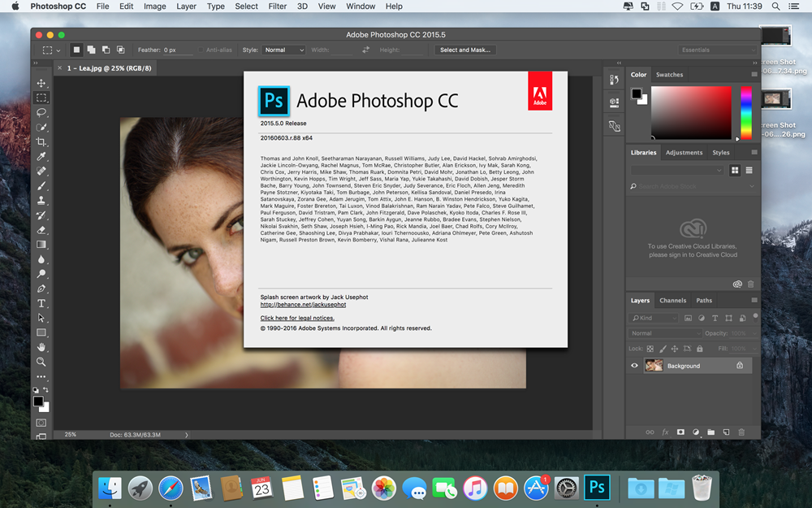Select the Path Selection tool

coord(41,318)
